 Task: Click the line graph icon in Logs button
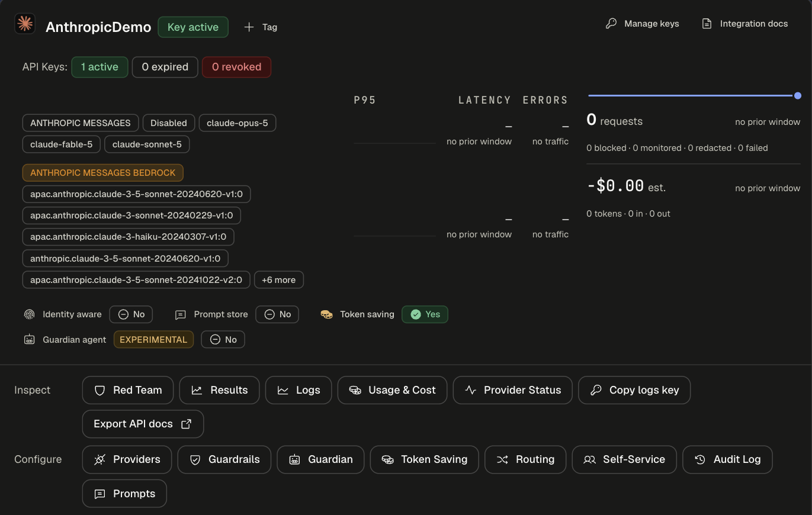(283, 390)
